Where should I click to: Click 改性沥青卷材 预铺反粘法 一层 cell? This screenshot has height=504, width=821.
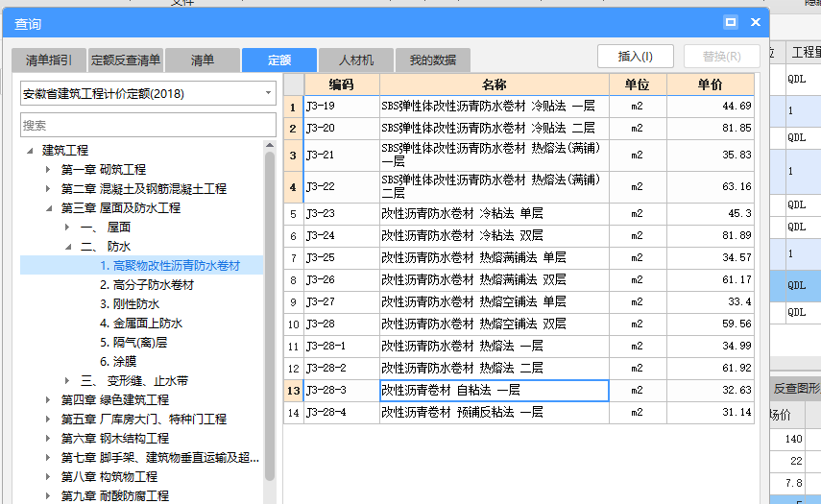click(x=495, y=413)
